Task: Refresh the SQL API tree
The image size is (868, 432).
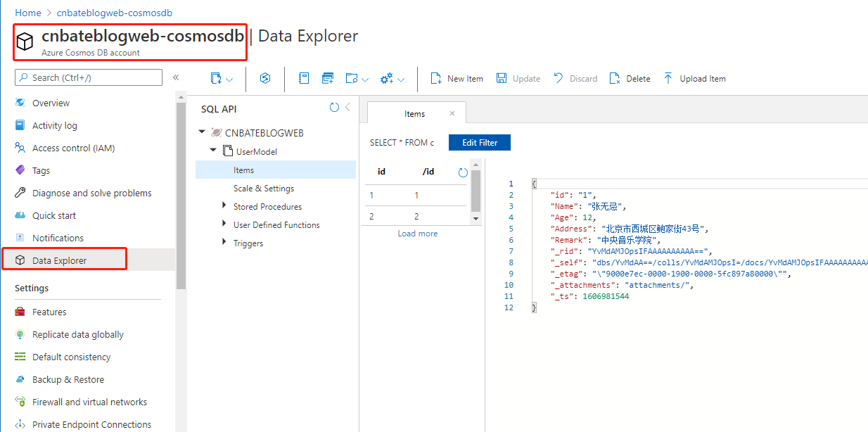Action: (x=334, y=108)
